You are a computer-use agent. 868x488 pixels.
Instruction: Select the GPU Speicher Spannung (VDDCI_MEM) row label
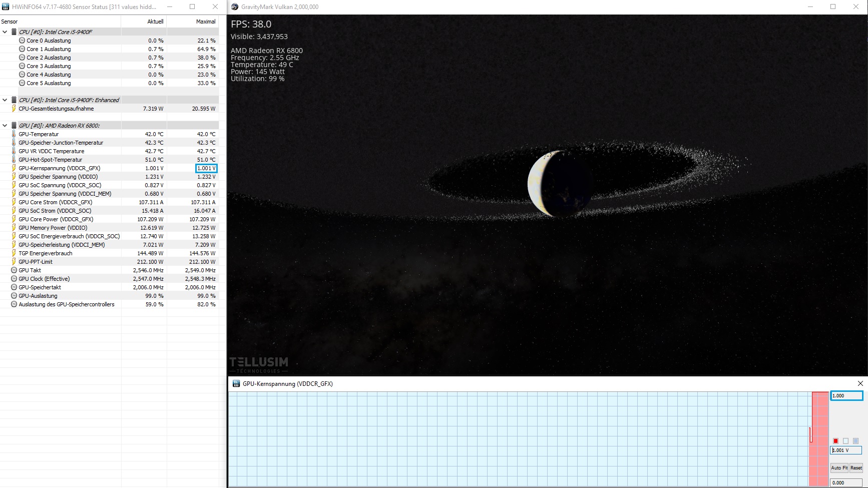tap(65, 194)
